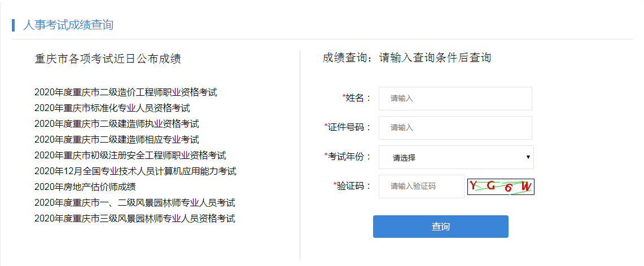Click 2020年度重庆市二级建造师执业资格考试 link
The height and width of the screenshot is (266, 644).
[116, 124]
